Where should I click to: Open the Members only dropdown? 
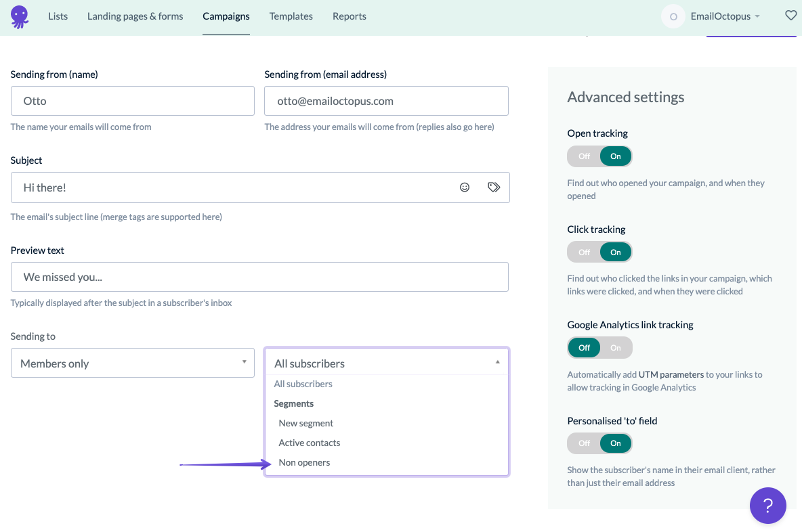(132, 363)
